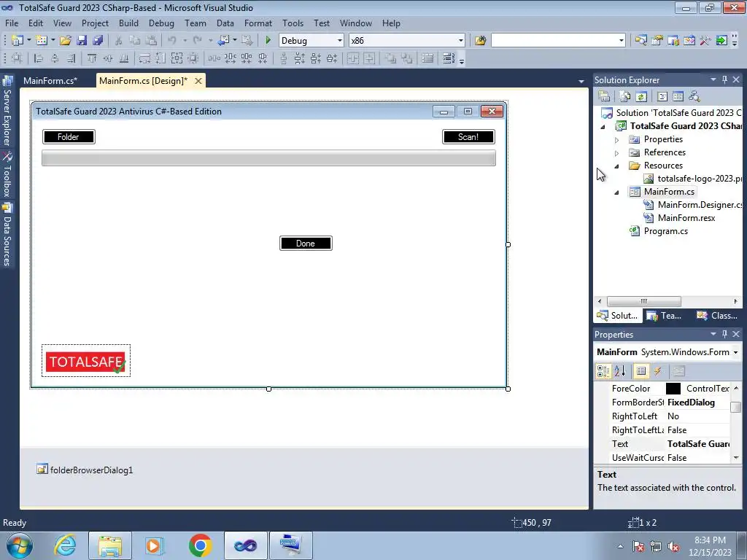Click the Add New Item toolbar icon
The height and width of the screenshot is (560, 747).
[x=41, y=41]
